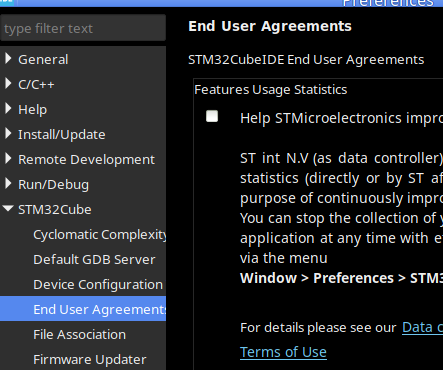Screen dimensions: 443x370
Task: Select General in the preferences tree
Action: [43, 60]
